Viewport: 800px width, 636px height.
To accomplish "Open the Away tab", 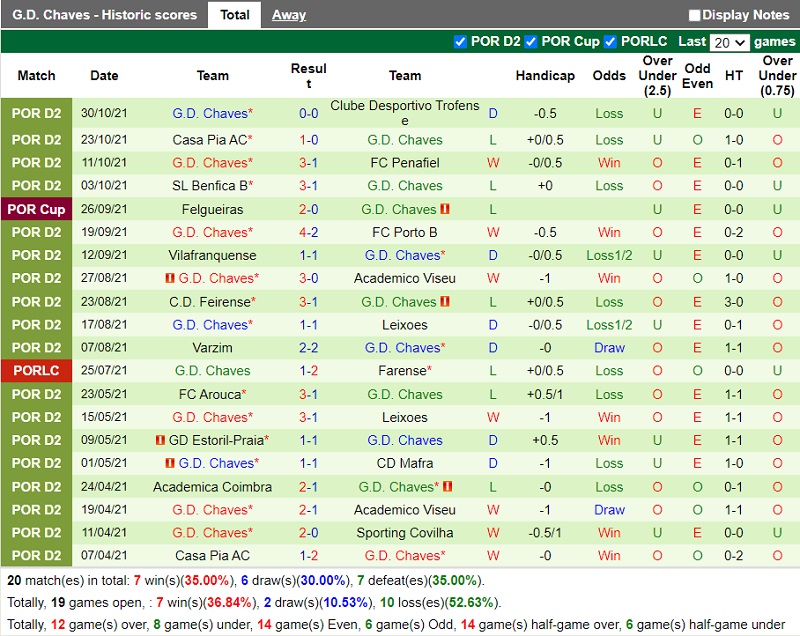I will [289, 15].
